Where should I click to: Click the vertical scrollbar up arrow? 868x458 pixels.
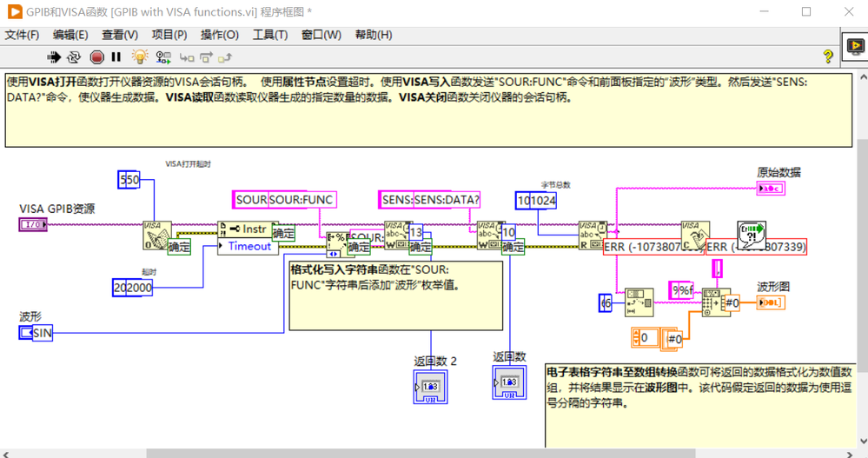point(863,78)
